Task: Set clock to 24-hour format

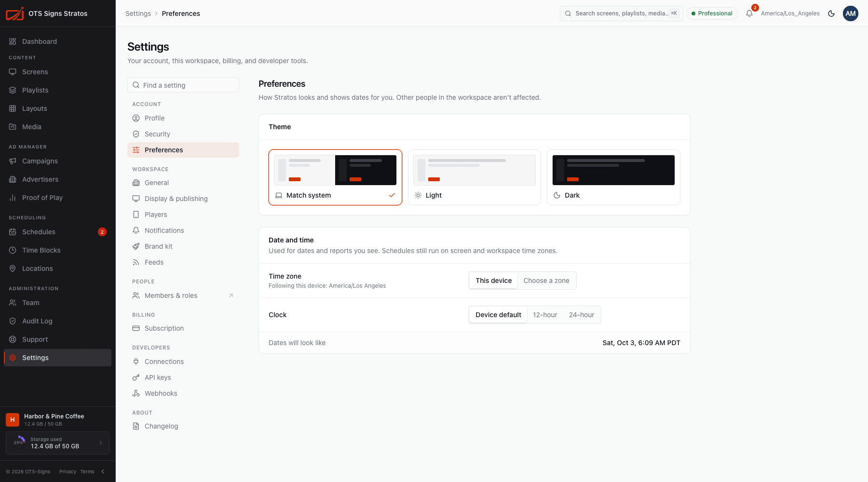Action: pos(582,315)
